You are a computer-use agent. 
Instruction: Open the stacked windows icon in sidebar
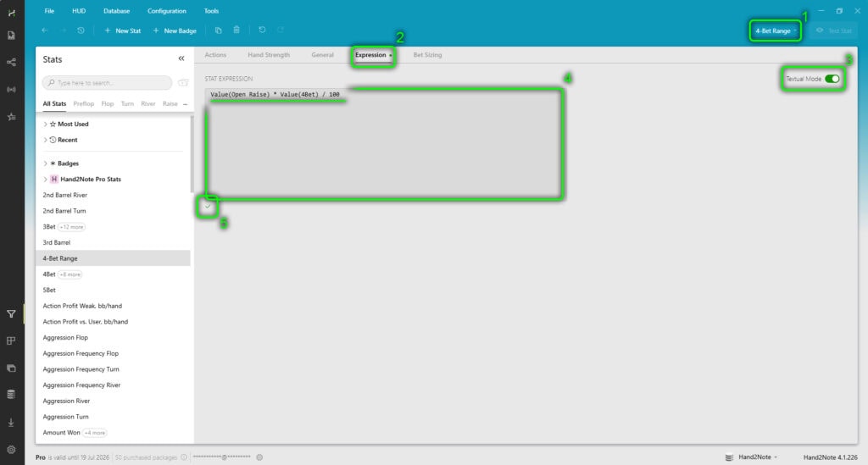click(x=11, y=368)
